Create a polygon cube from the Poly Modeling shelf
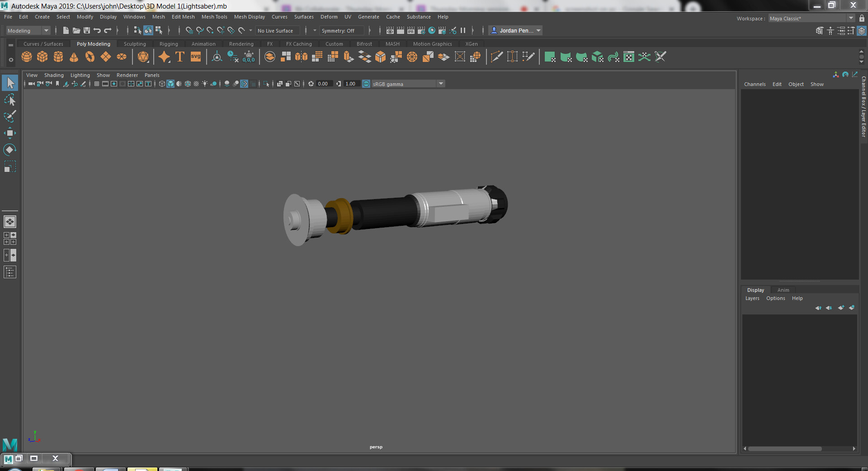 pos(42,57)
